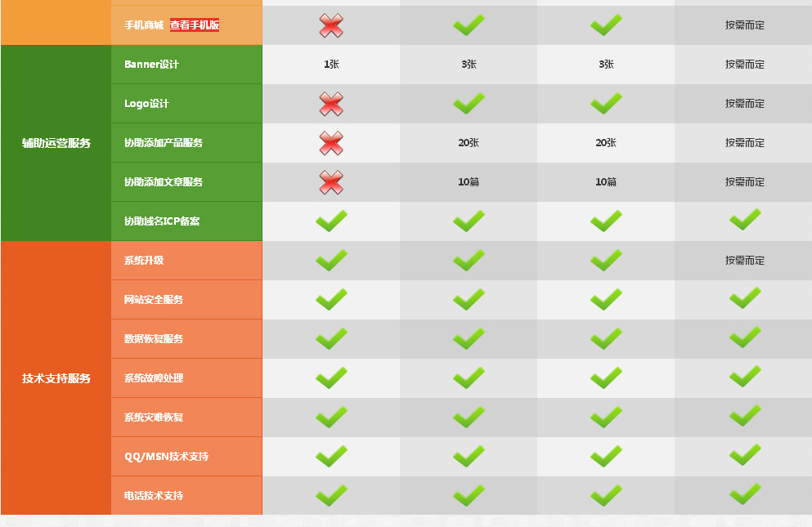Click red X in Logo设计 row

click(x=331, y=104)
